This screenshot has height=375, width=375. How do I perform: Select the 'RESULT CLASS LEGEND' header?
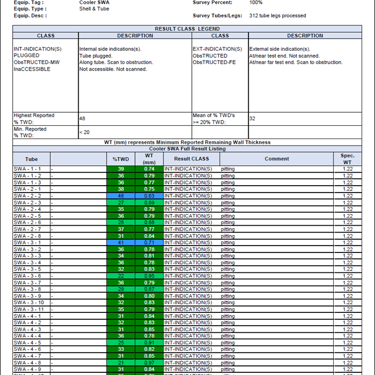click(x=187, y=29)
